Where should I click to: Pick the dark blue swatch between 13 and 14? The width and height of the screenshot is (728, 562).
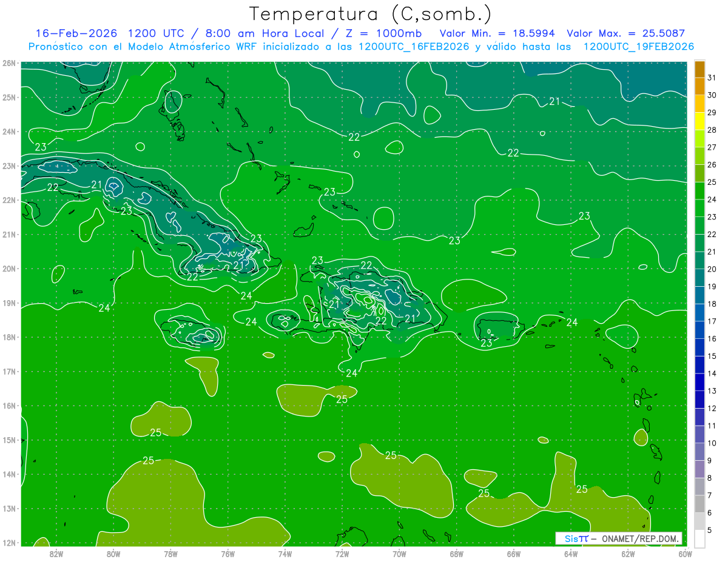click(699, 382)
